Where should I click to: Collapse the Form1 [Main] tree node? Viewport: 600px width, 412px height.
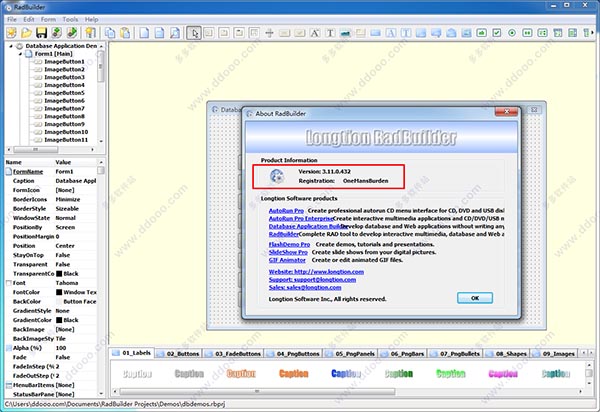pos(20,54)
